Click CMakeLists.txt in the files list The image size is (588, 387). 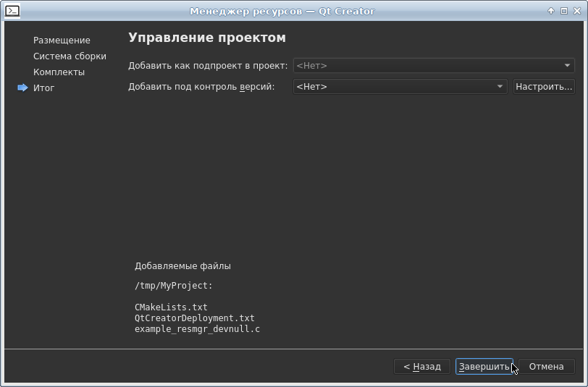[171, 307]
